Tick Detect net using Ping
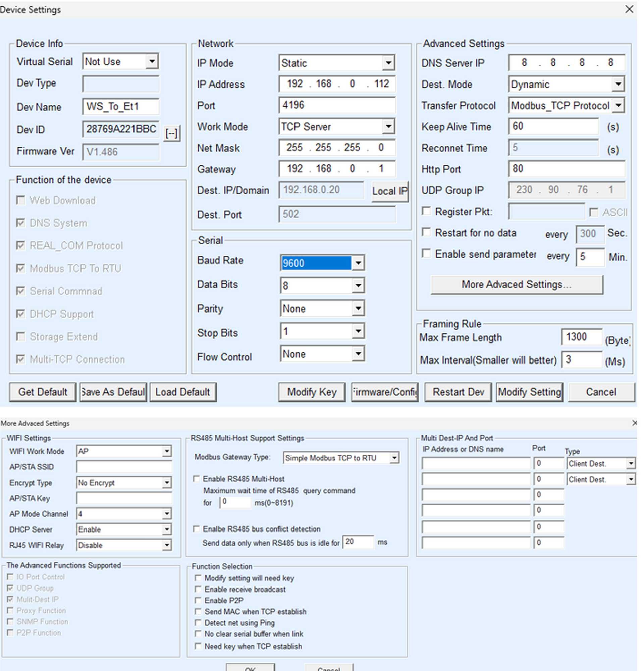Screen dimensions: 644x671 (x=198, y=622)
